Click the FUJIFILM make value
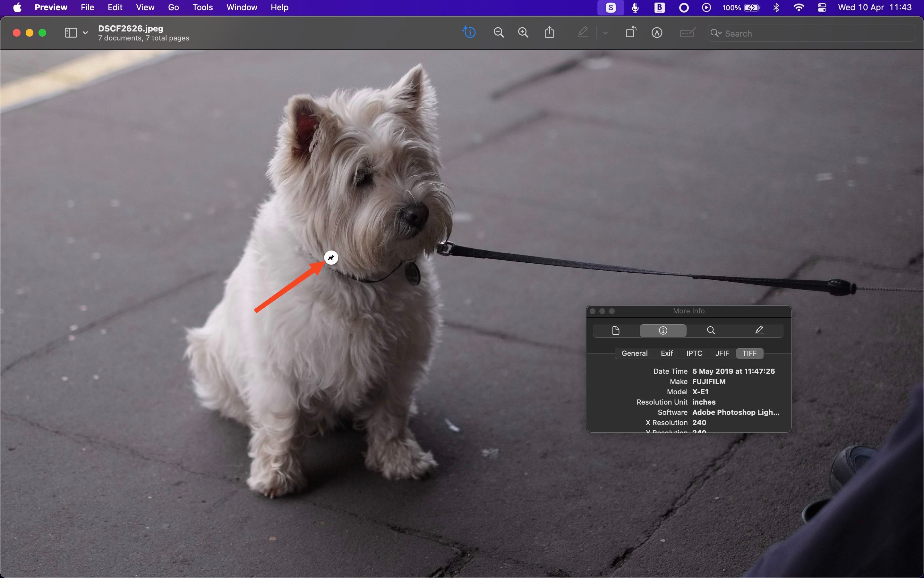The width and height of the screenshot is (924, 578). (709, 381)
